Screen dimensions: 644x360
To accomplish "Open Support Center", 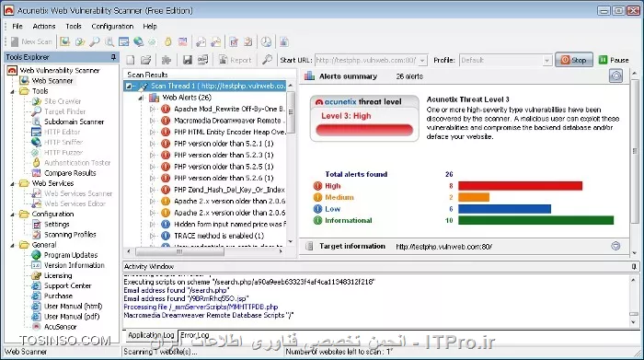I will click(67, 286).
